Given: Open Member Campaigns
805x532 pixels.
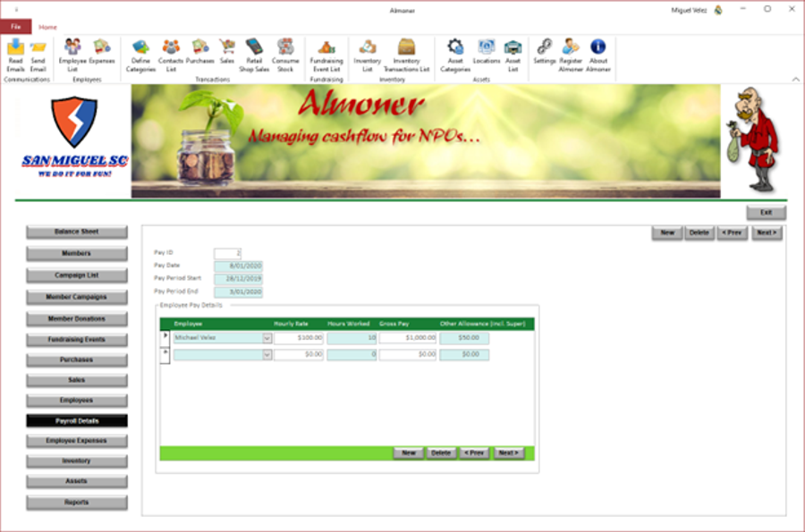Looking at the screenshot, I should point(77,297).
